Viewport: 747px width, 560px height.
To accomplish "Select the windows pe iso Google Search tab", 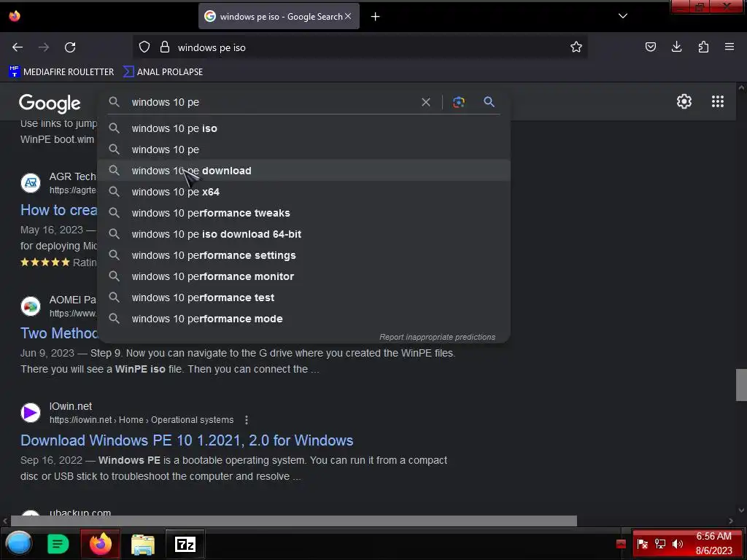I will (279, 16).
